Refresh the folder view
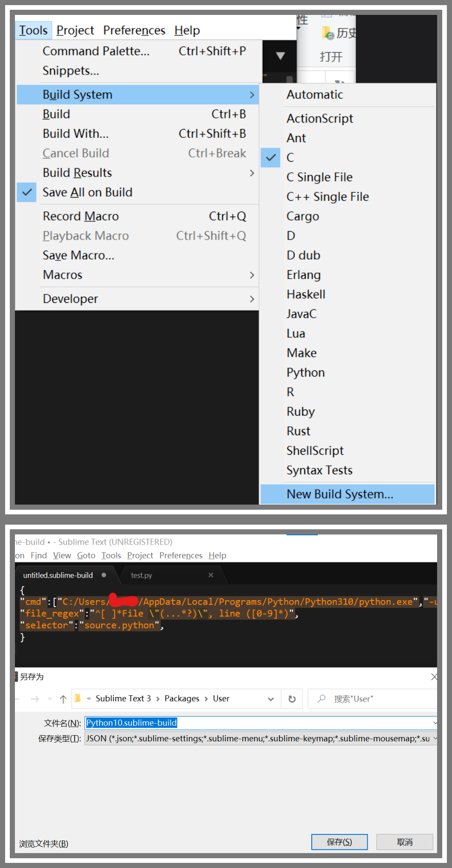The image size is (452, 868). [x=292, y=699]
